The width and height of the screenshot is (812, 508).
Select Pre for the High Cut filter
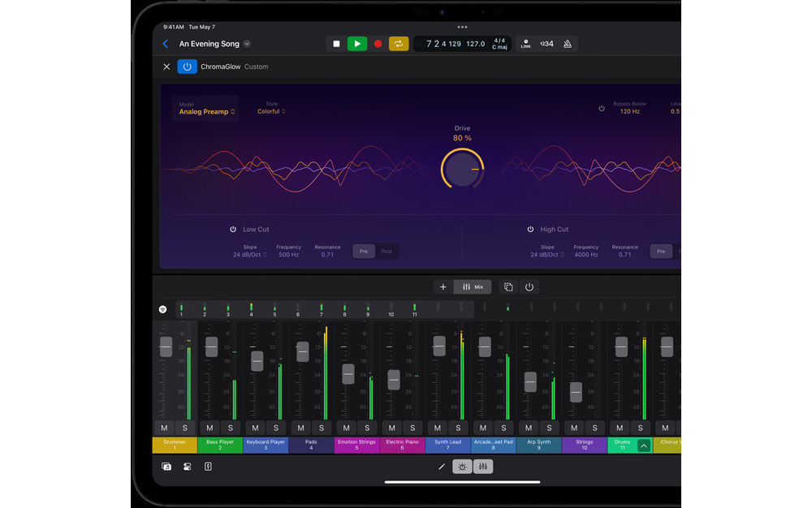[661, 252]
